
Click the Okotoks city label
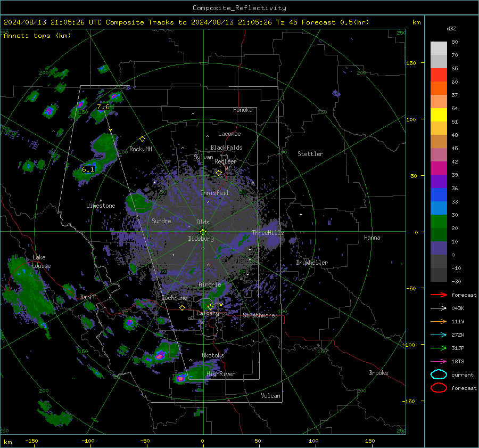[x=213, y=355]
